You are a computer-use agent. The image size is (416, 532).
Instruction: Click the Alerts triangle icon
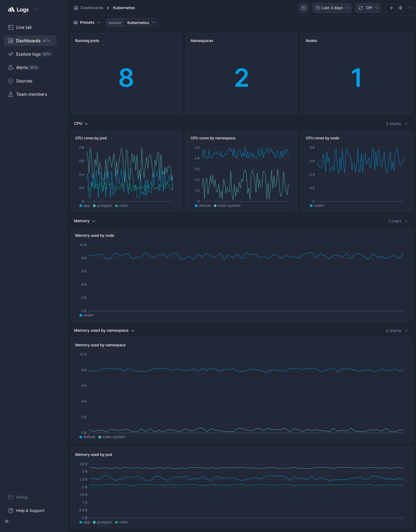pos(11,68)
